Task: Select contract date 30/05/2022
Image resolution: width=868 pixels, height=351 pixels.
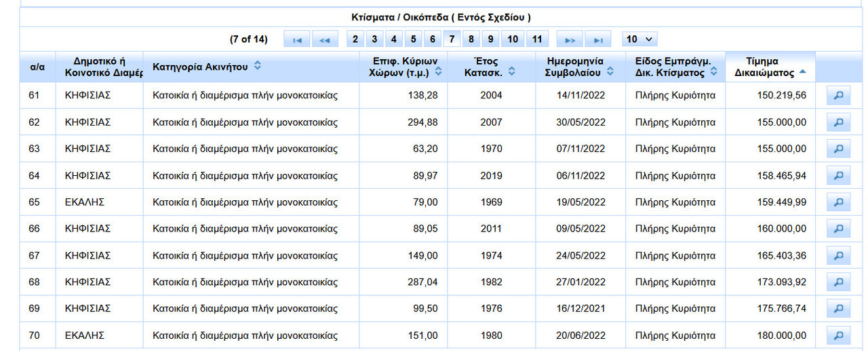Action: coord(580,122)
